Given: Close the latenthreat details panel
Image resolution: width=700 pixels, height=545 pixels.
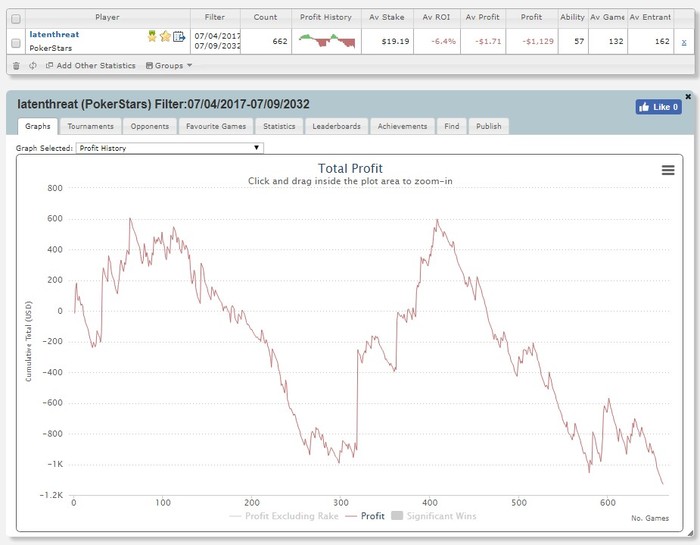Looking at the screenshot, I should point(688,96).
